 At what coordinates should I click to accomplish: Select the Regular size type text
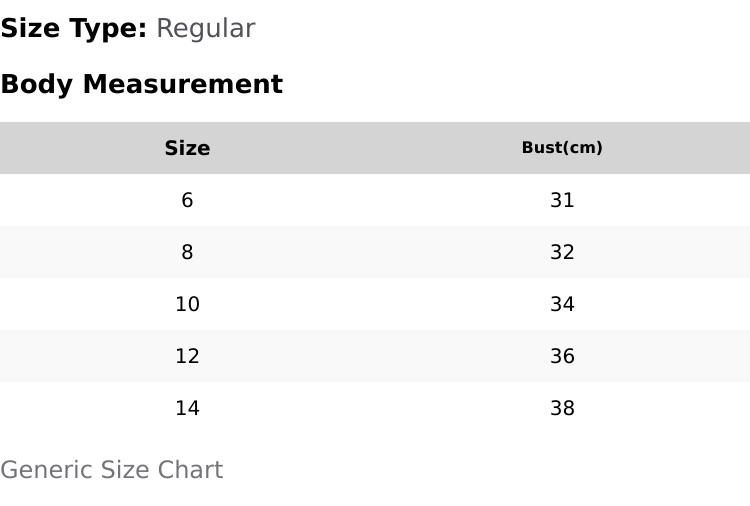click(206, 29)
